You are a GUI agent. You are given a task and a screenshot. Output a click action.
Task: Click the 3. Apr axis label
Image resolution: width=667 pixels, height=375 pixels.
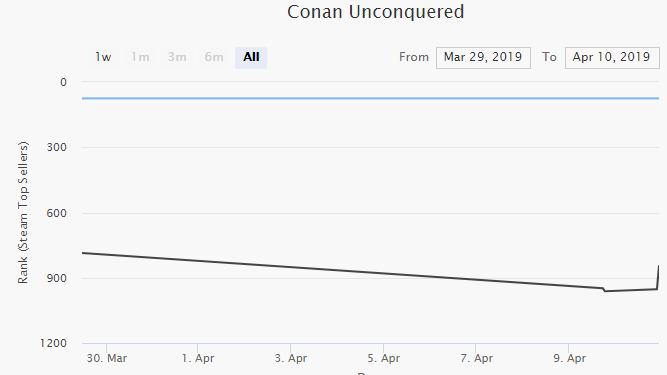pos(291,358)
